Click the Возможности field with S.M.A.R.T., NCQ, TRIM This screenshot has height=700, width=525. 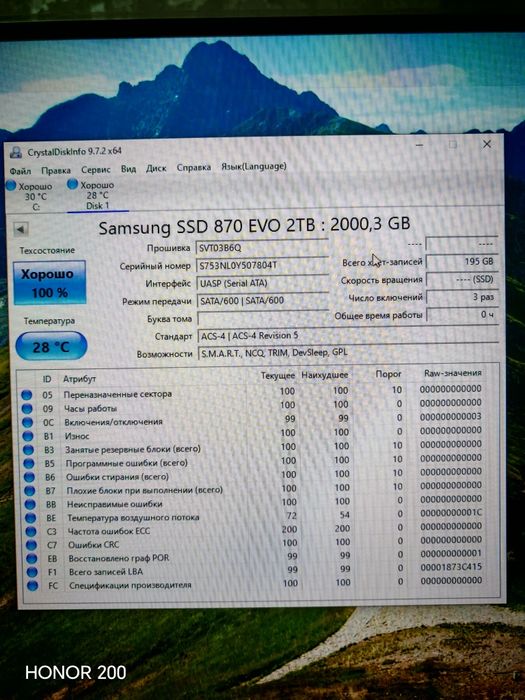349,353
